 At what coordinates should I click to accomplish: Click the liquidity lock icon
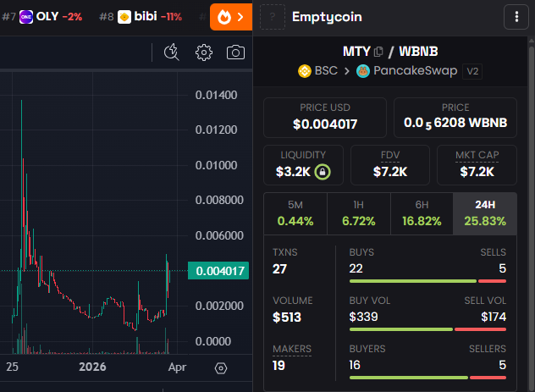(323, 172)
